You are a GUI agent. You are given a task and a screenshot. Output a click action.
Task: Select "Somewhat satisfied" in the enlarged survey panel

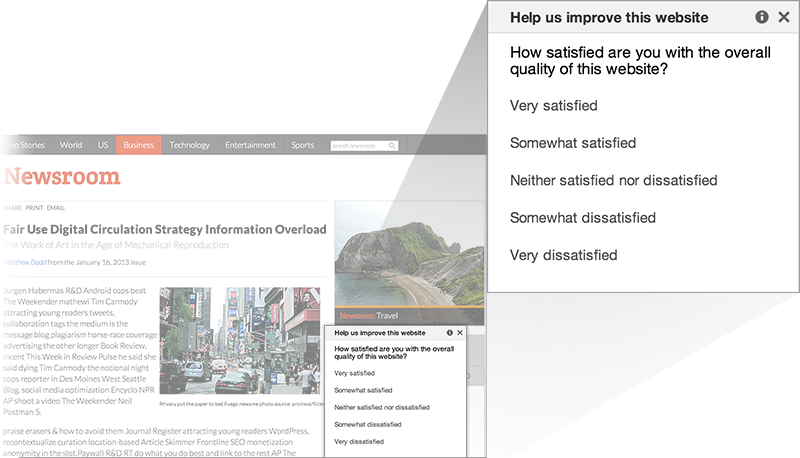point(572,143)
